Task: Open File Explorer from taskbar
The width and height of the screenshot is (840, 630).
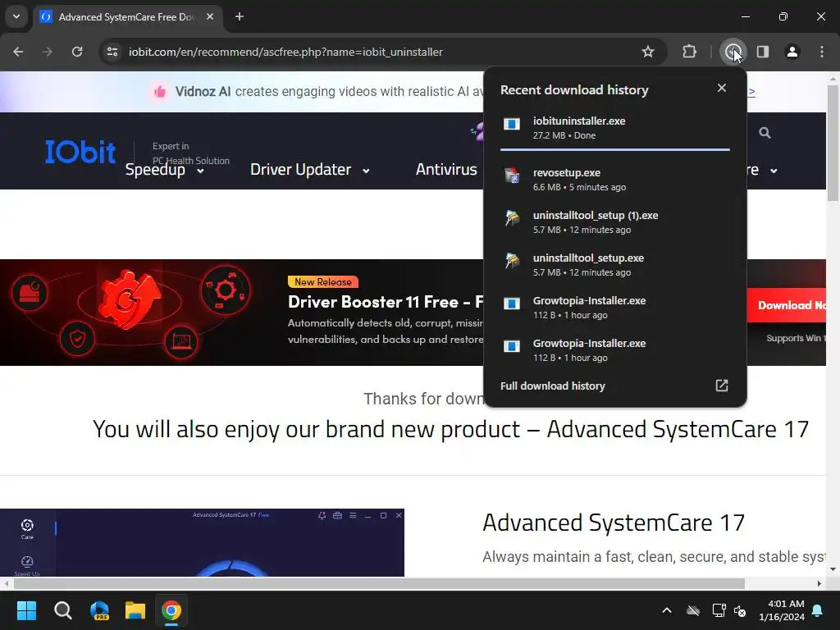Action: [x=135, y=610]
